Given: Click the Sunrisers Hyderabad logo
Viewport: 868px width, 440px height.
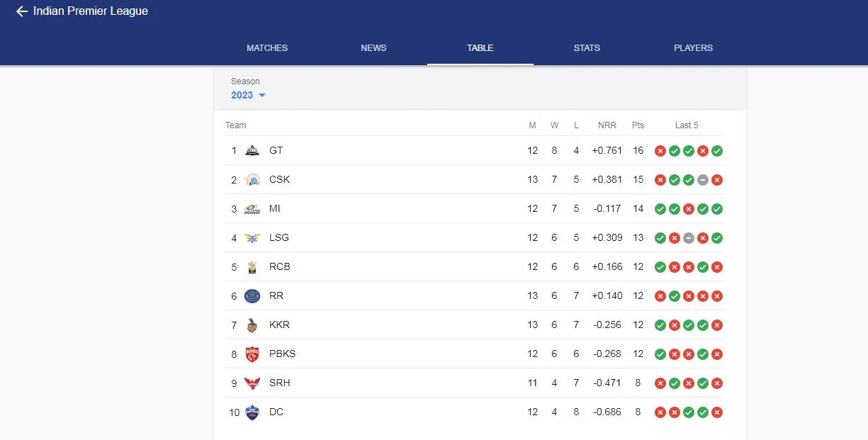Looking at the screenshot, I should click(252, 383).
